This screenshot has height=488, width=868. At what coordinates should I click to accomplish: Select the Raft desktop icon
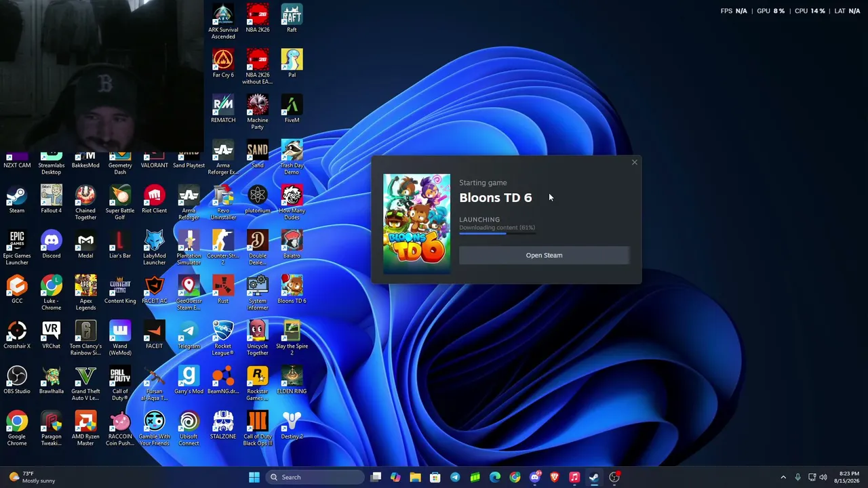click(292, 20)
